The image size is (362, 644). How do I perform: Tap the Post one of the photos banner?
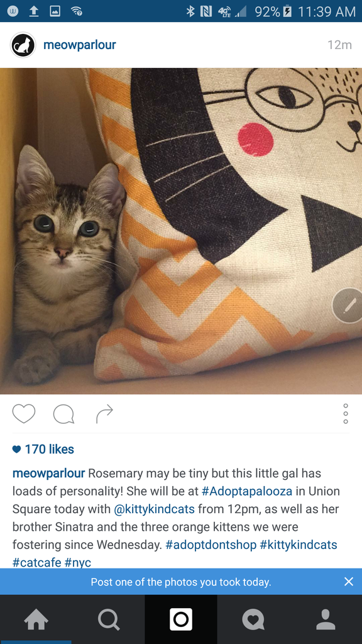[x=181, y=582]
